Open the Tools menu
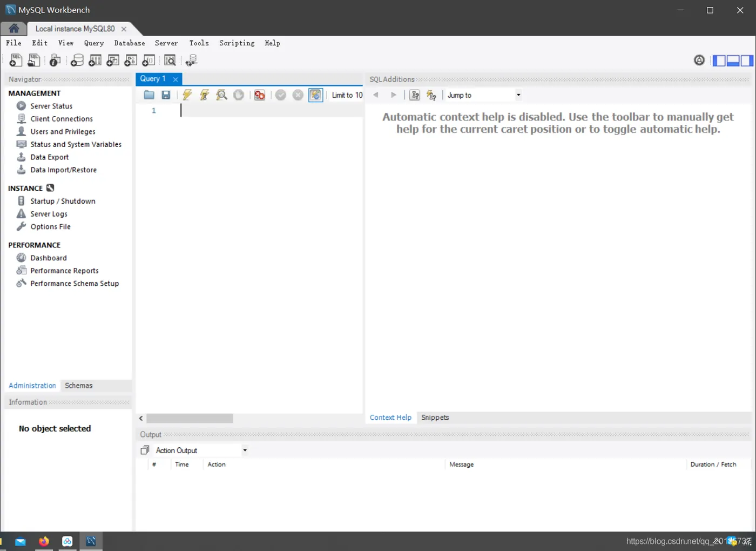Viewport: 756px width, 551px height. point(199,43)
